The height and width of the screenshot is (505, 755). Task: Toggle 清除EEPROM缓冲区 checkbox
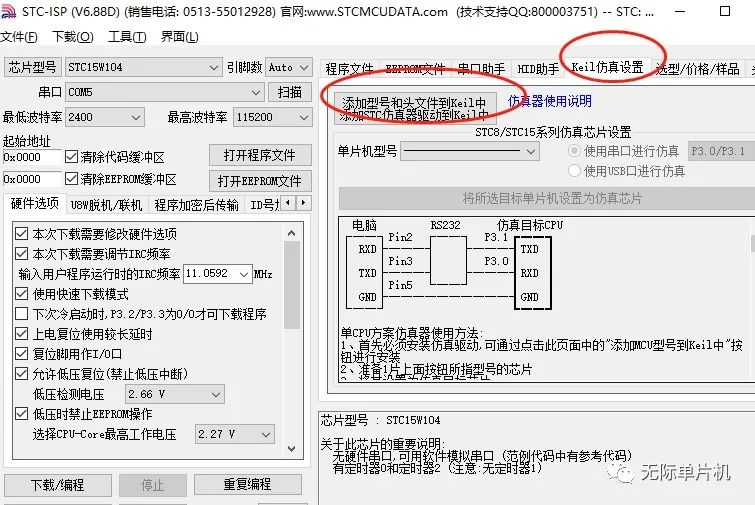coord(71,179)
